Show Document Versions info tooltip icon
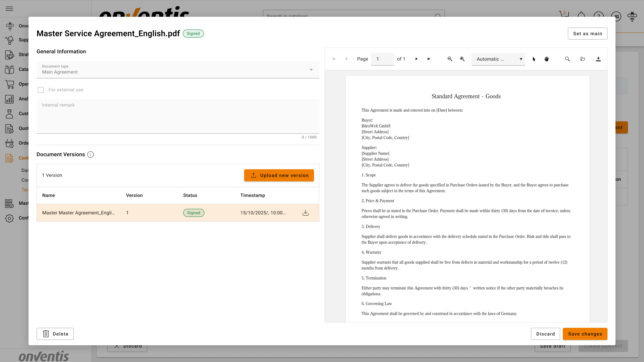The height and width of the screenshot is (362, 644). tap(91, 155)
